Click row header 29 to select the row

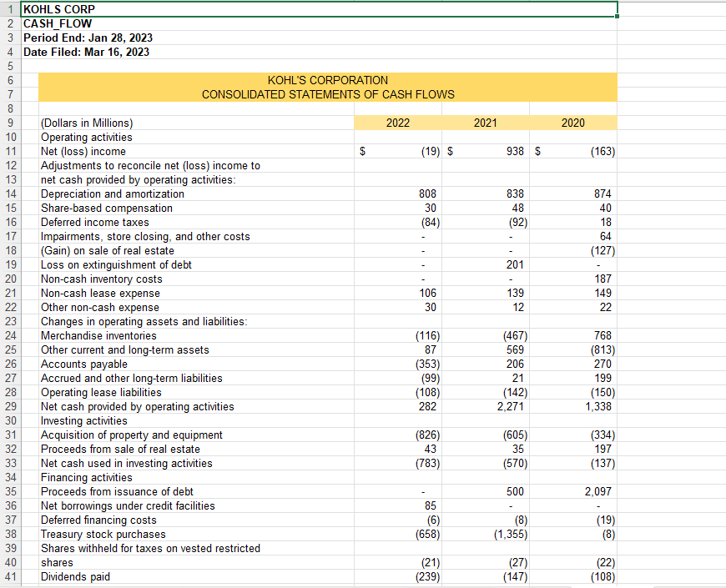tap(10, 406)
